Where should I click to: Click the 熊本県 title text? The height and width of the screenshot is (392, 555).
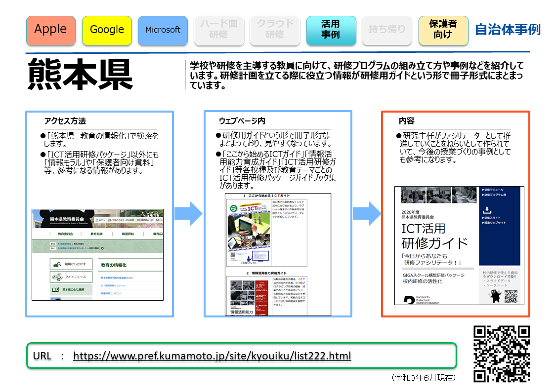coord(81,74)
